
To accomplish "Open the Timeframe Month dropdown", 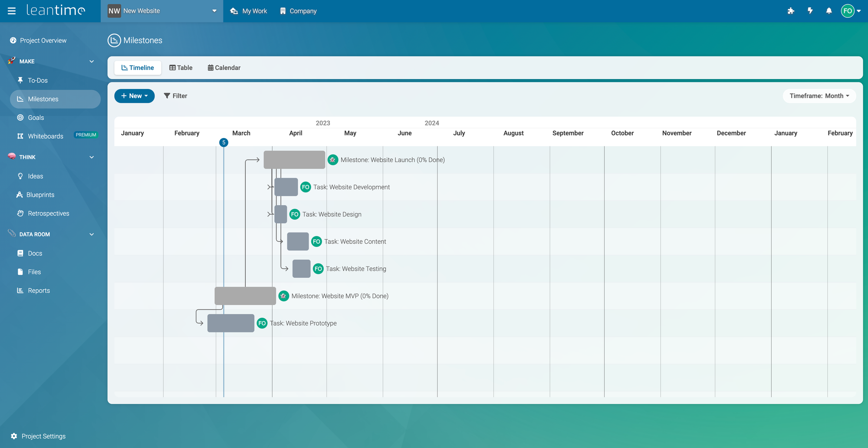I will point(819,96).
